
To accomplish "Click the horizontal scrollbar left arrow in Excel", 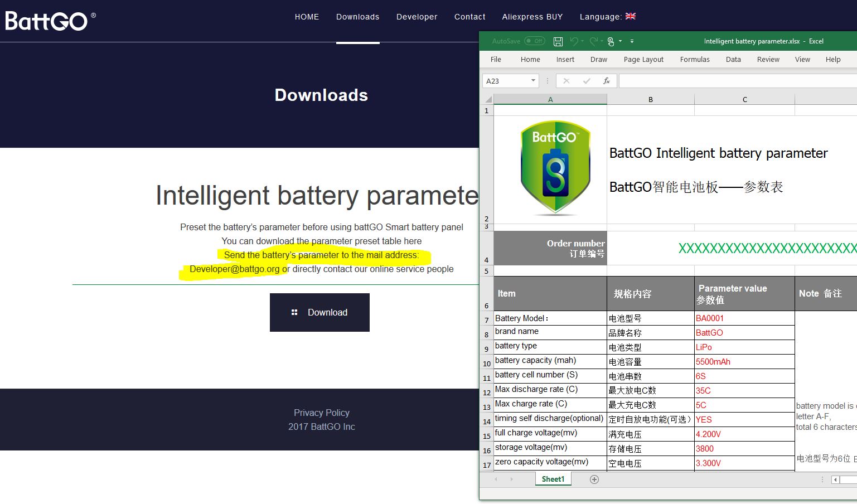I will (835, 479).
